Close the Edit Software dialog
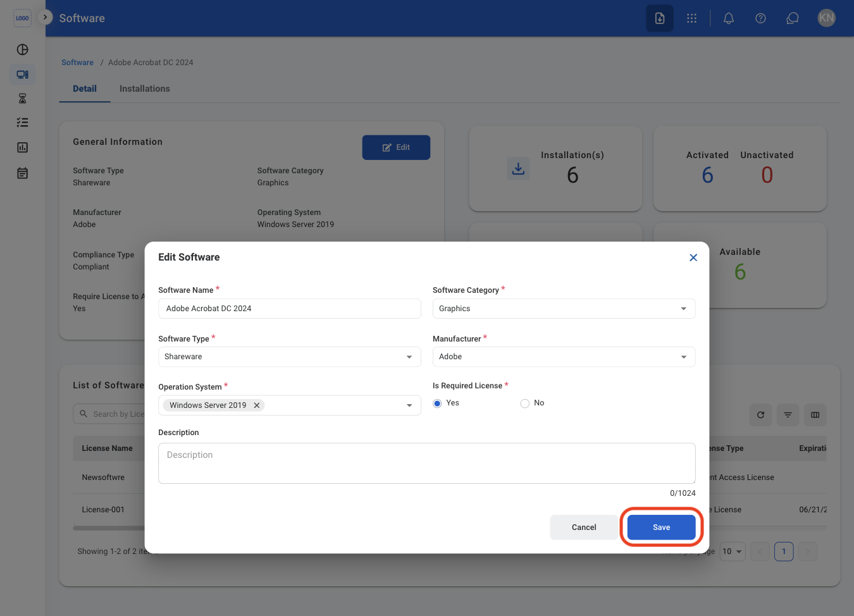Screen dimensions: 854x616 coord(693,257)
